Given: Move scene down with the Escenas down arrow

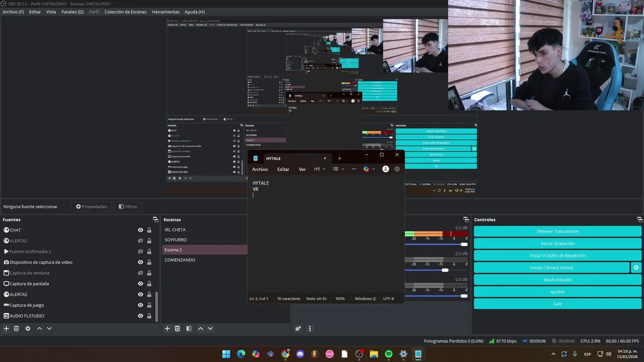Looking at the screenshot, I should point(210,328).
